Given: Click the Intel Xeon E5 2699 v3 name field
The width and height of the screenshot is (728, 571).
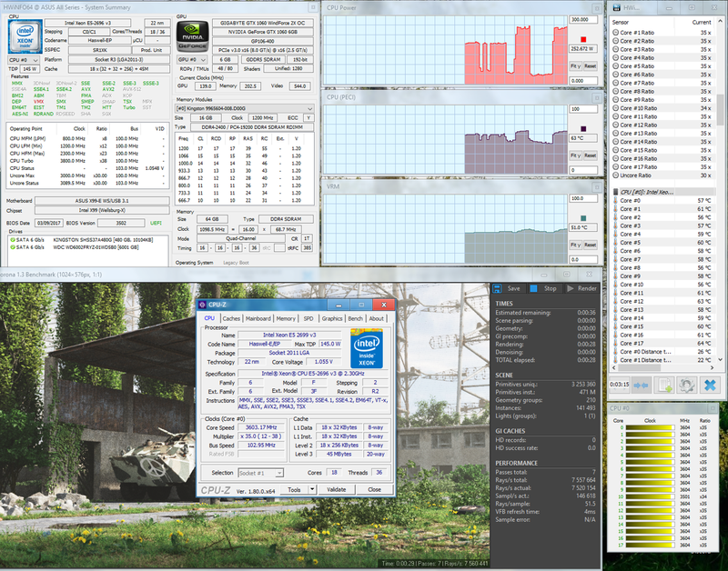Looking at the screenshot, I should 289,335.
